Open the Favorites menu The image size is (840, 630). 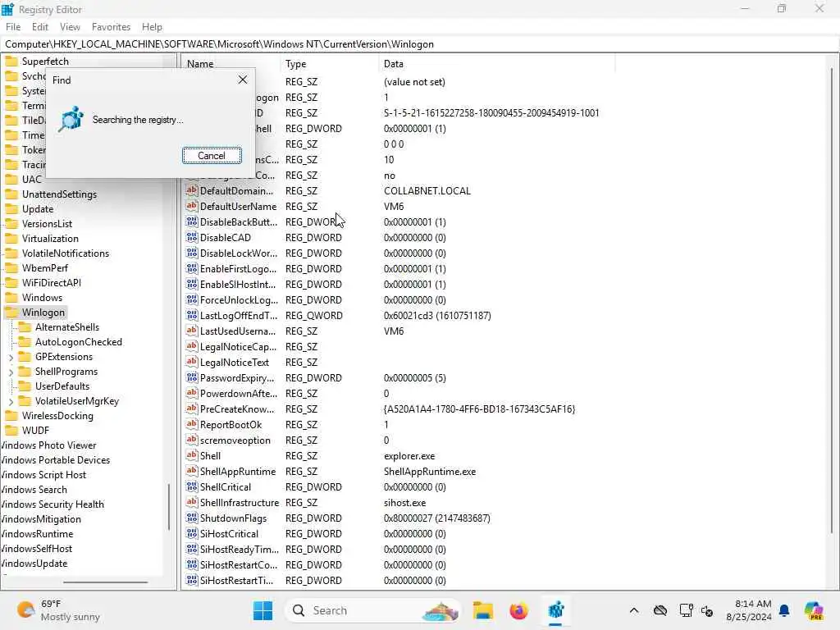pos(111,27)
